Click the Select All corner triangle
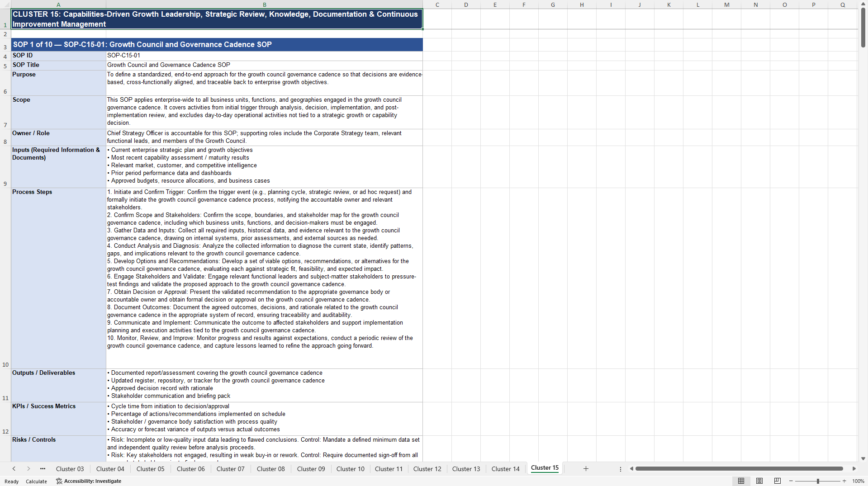868x486 pixels. pos(5,5)
